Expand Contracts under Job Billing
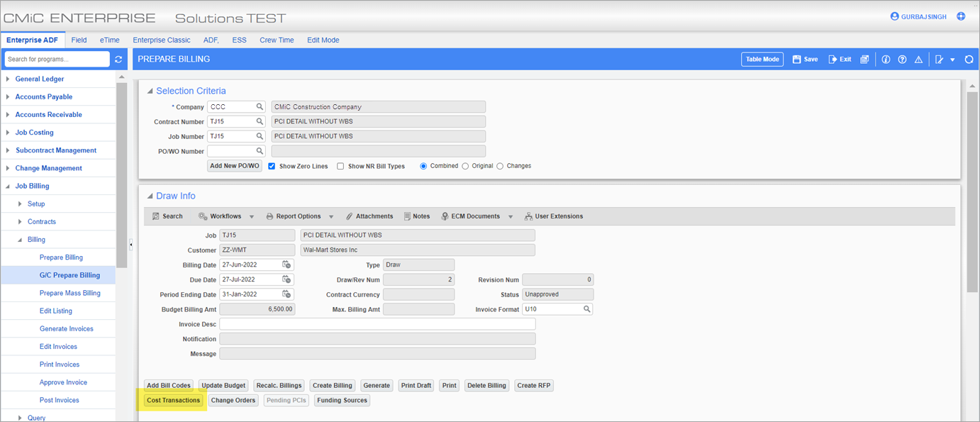The height and width of the screenshot is (422, 980). [20, 221]
